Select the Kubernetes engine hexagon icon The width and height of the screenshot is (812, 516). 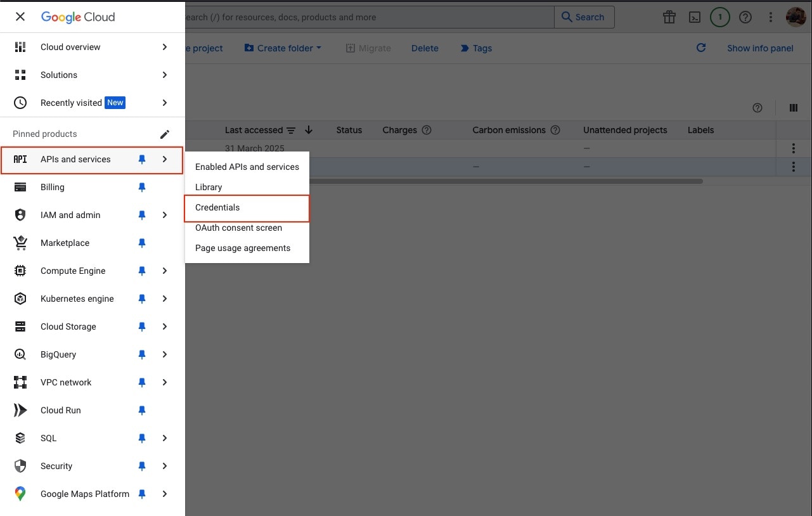20,299
